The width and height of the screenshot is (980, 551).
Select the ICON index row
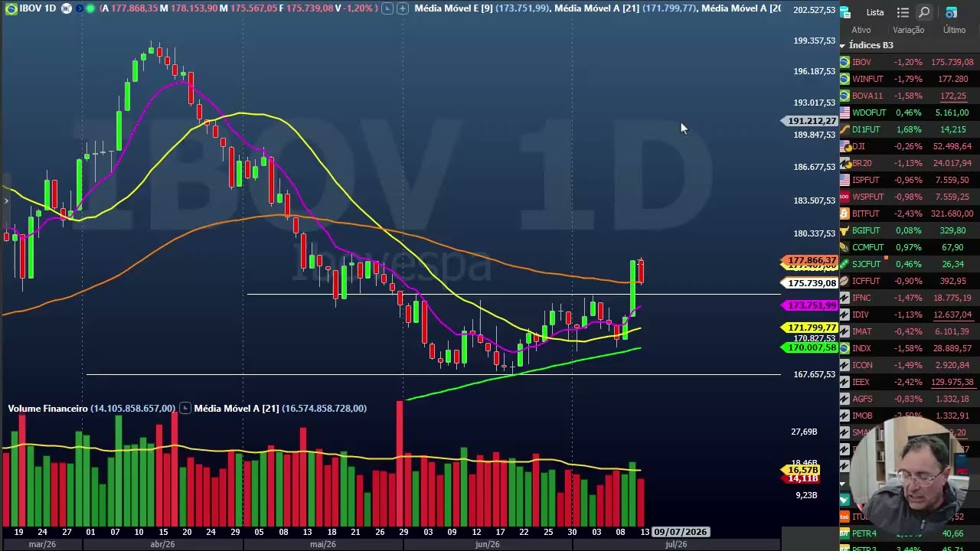click(909, 365)
